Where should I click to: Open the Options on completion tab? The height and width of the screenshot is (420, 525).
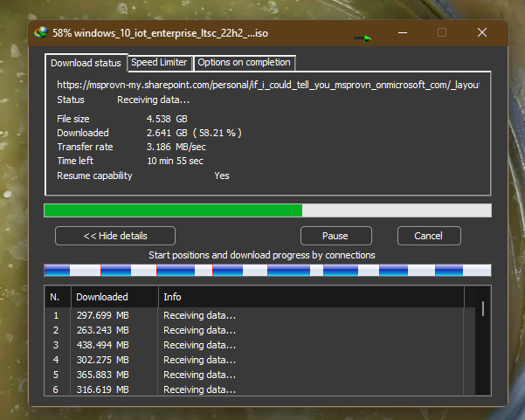[244, 63]
